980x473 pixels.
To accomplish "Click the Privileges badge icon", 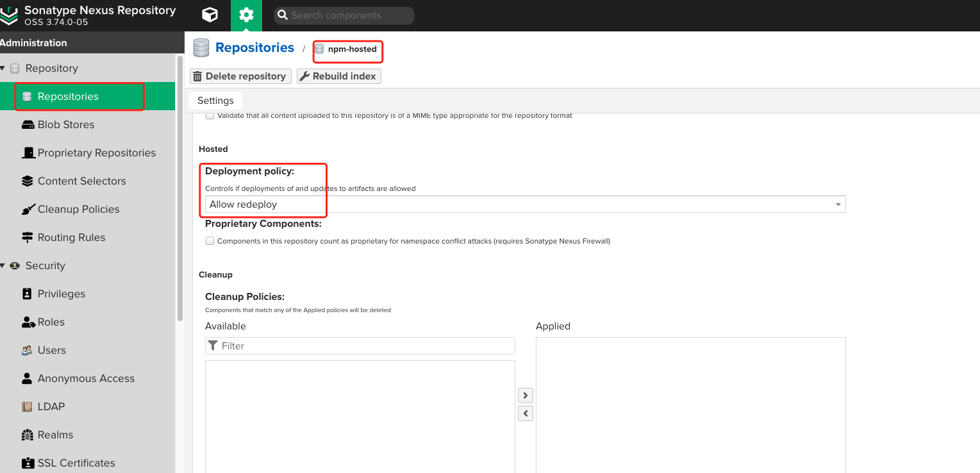I will pos(27,294).
